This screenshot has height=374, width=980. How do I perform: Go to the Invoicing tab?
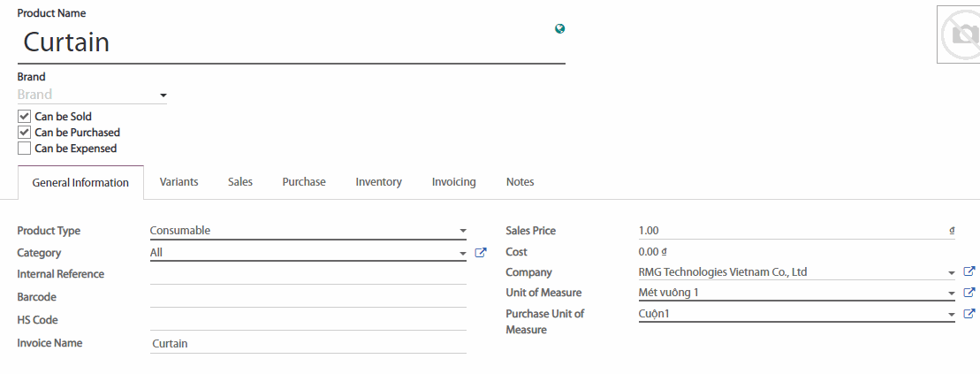(x=453, y=182)
